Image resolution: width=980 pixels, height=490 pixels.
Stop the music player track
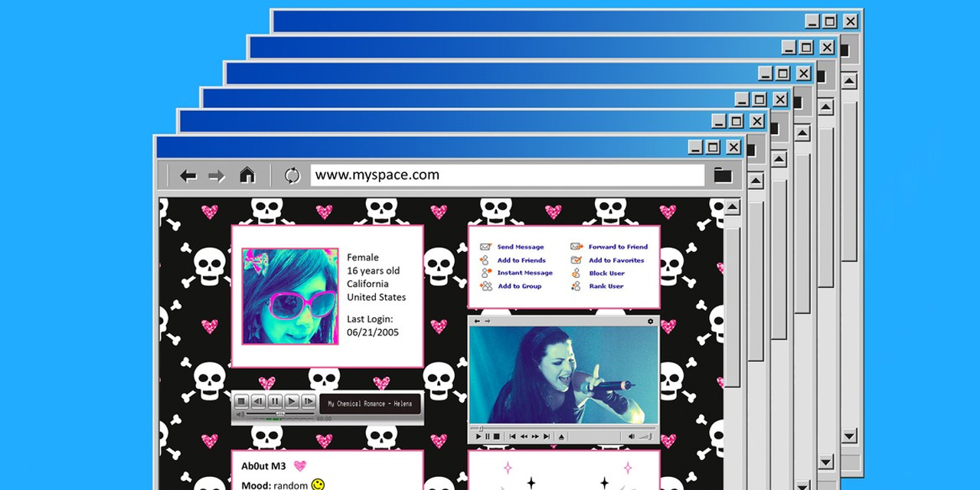241,401
